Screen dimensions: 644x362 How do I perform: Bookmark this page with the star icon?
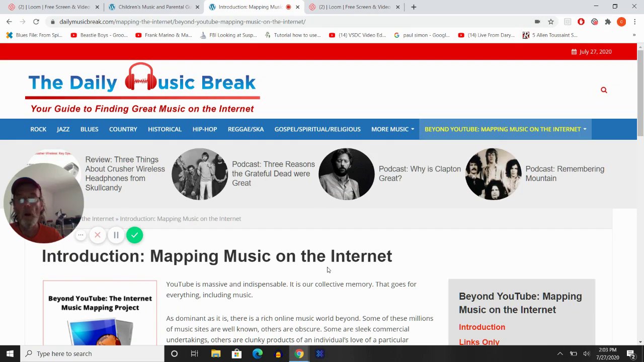point(551,22)
